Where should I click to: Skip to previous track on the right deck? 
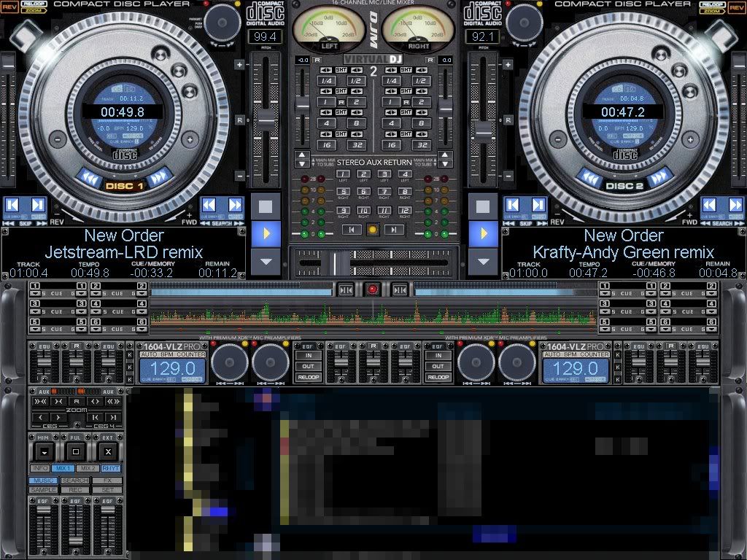512,205
